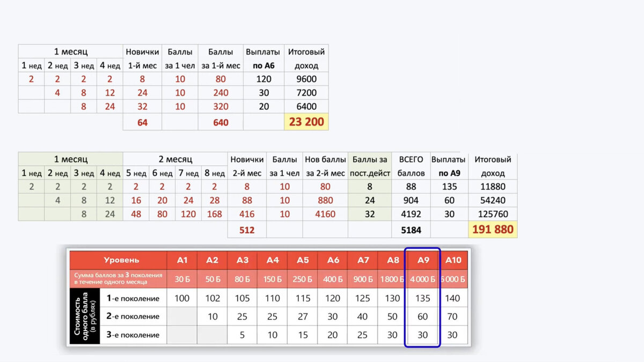The width and height of the screenshot is (644, 362).
Task: Click the income value 9600
Action: pos(306,79)
